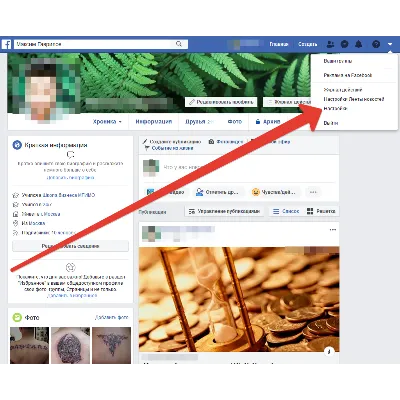Focus the Facebook search input field
Screen dimensions: 400x400
(x=101, y=44)
